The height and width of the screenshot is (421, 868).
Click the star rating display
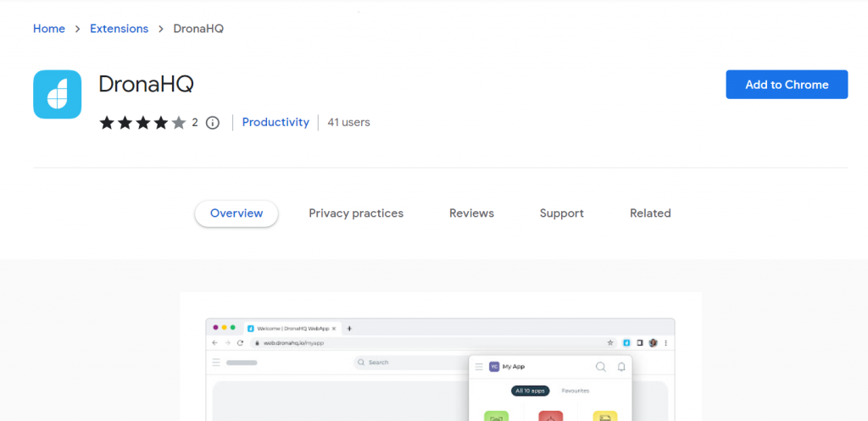pyautogui.click(x=142, y=122)
